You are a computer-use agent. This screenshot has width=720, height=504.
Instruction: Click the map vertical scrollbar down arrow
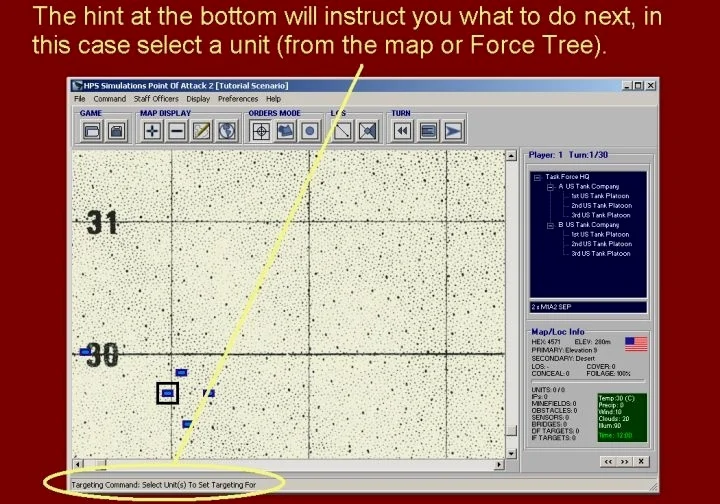tap(511, 454)
